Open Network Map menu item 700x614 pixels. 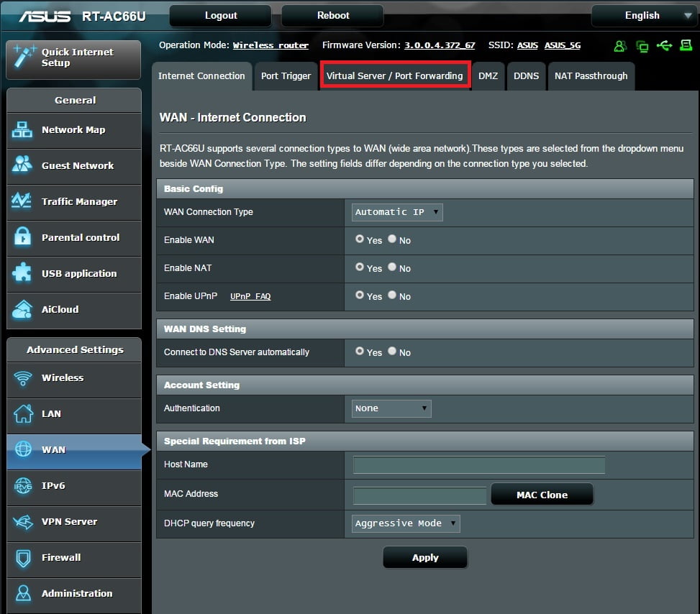pyautogui.click(x=74, y=130)
